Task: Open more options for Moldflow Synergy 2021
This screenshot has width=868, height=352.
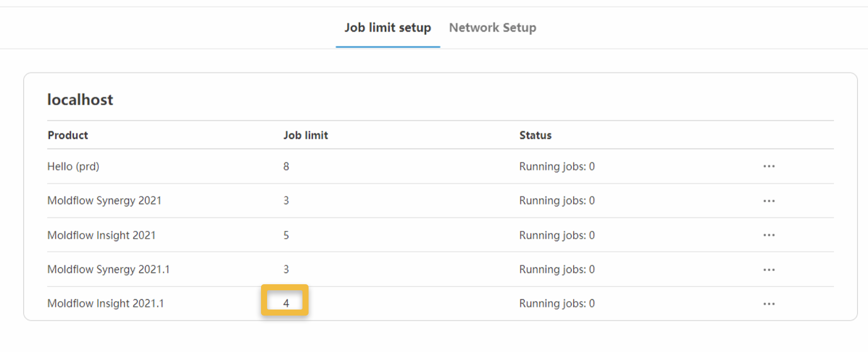Action: point(769,201)
